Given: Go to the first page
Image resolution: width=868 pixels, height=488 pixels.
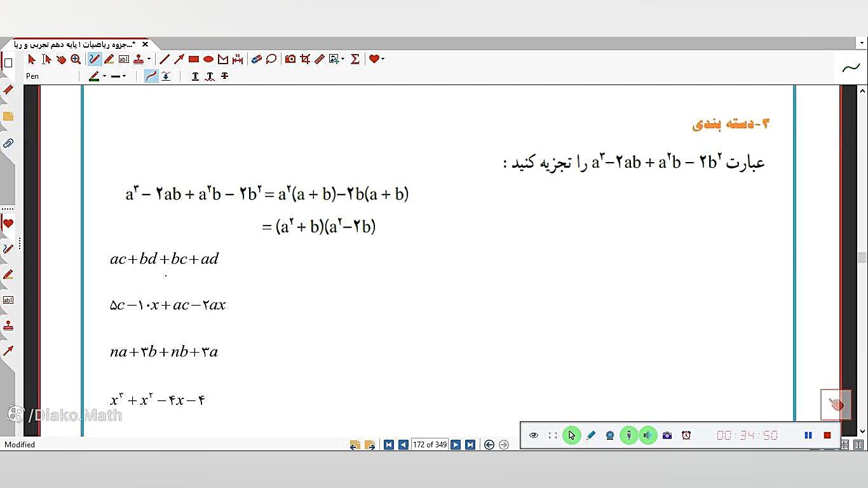Looking at the screenshot, I should click(x=389, y=445).
